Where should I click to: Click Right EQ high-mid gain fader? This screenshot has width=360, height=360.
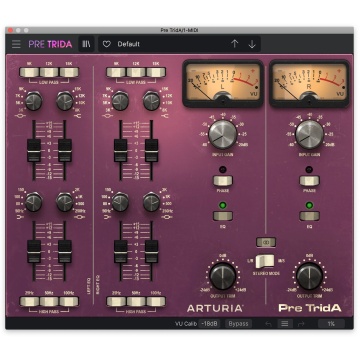coord(120,150)
